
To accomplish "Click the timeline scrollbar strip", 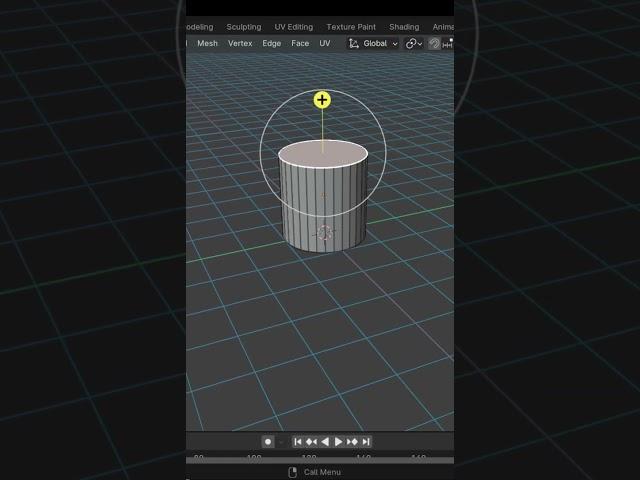I will 320,460.
